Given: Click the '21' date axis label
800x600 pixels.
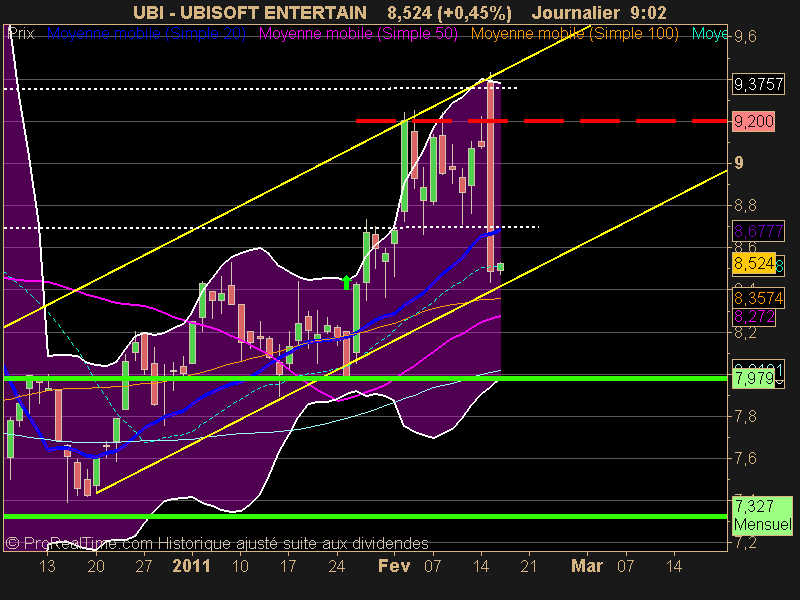Looking at the screenshot, I should [529, 566].
